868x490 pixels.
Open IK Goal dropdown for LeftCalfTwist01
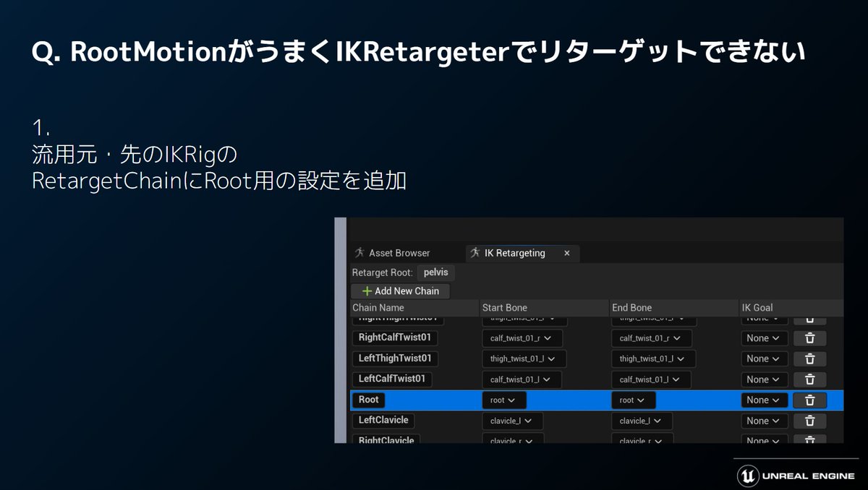(765, 379)
